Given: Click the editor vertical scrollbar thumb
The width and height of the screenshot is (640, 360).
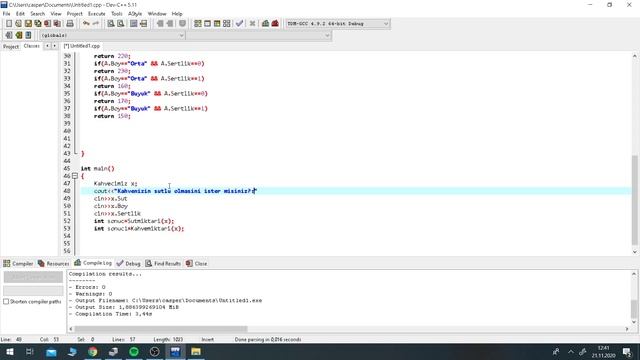Looking at the screenshot, I should pyautogui.click(x=635, y=200).
